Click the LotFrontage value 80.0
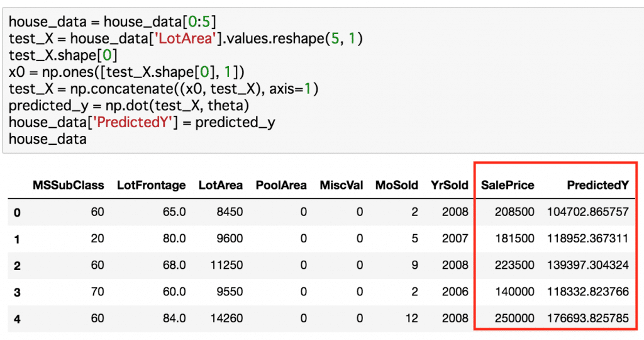 (174, 239)
